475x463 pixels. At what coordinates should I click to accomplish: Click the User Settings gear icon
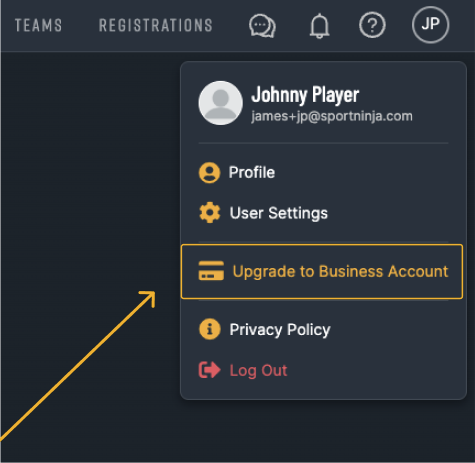210,213
